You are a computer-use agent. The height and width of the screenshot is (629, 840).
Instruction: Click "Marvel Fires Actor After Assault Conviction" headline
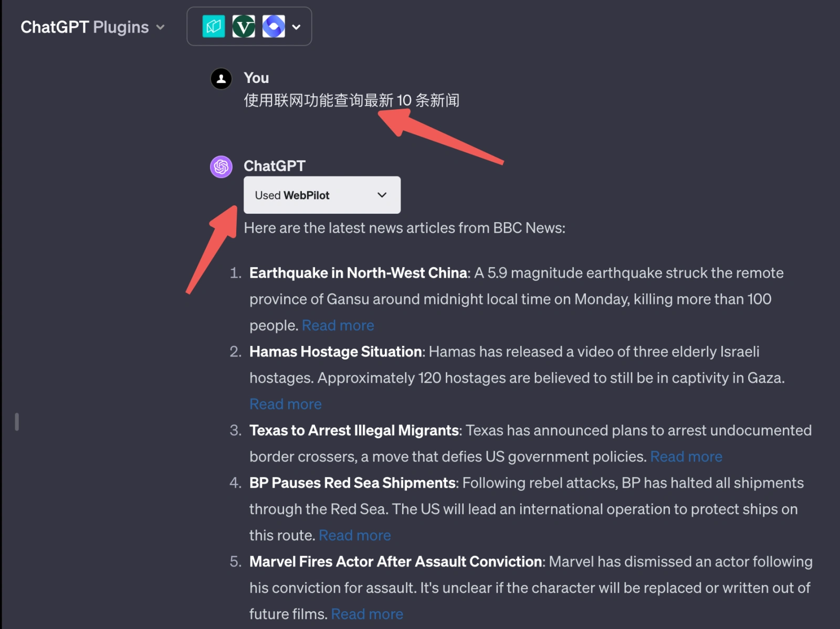pos(395,562)
